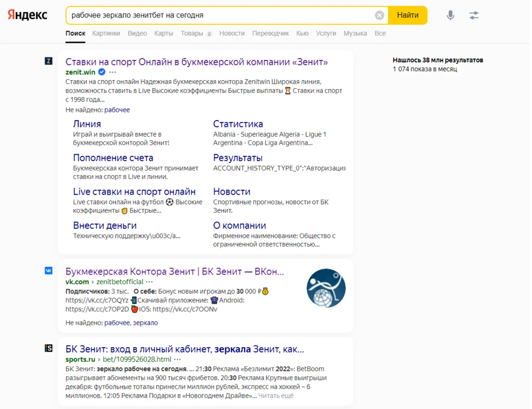Click the zenitbetofficial path link
532x409 pixels.
click(x=120, y=282)
